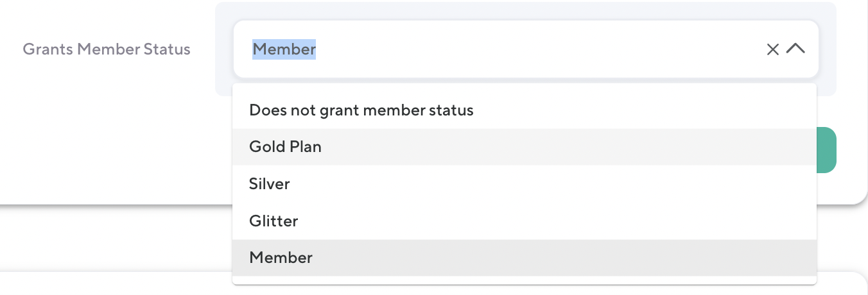Choose Member in the dropdown list

[281, 258]
